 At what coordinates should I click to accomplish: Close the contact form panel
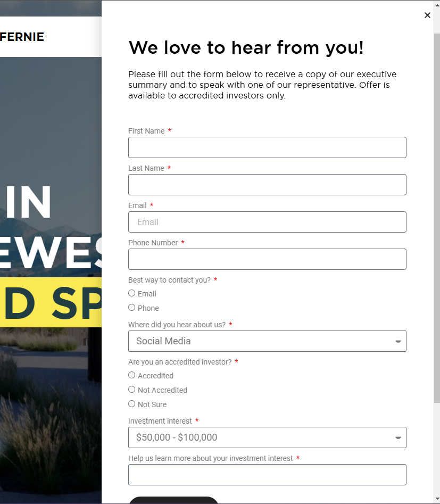[x=427, y=15]
